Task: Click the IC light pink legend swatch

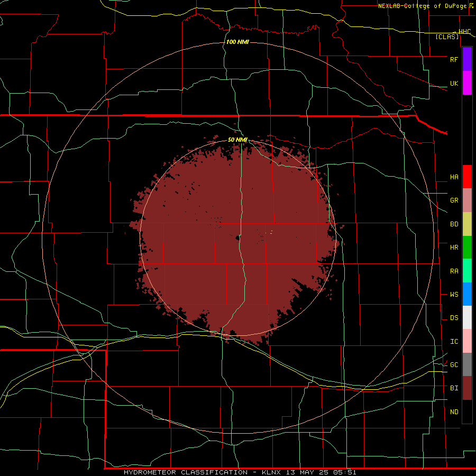Action: coord(467,341)
